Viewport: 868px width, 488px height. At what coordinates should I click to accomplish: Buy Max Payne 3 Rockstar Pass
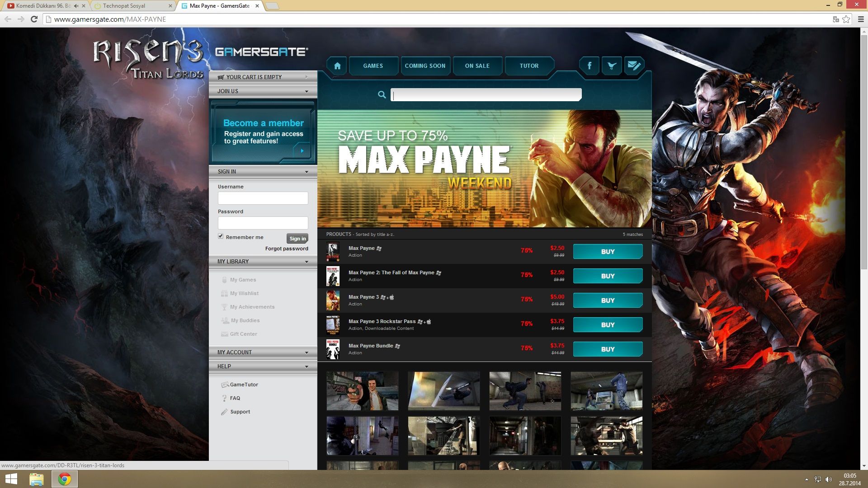tap(608, 325)
